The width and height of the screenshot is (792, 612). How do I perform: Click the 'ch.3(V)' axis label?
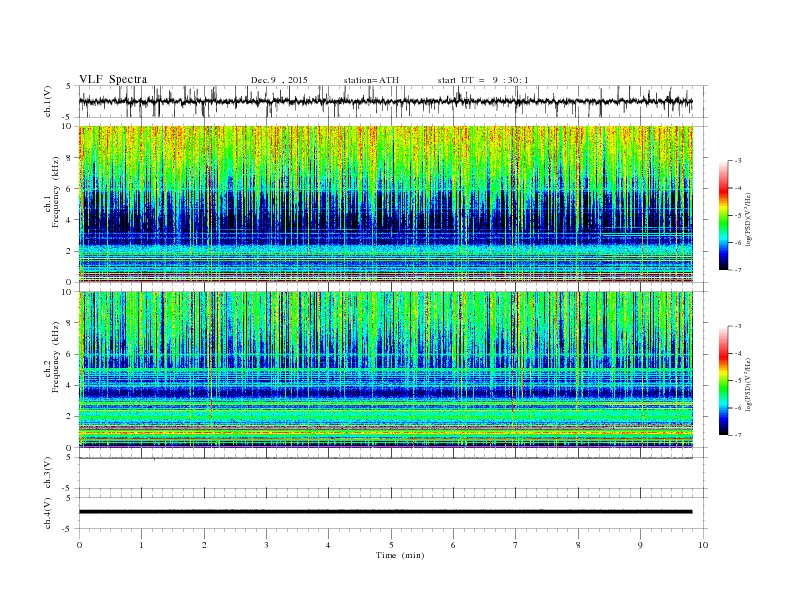click(48, 473)
